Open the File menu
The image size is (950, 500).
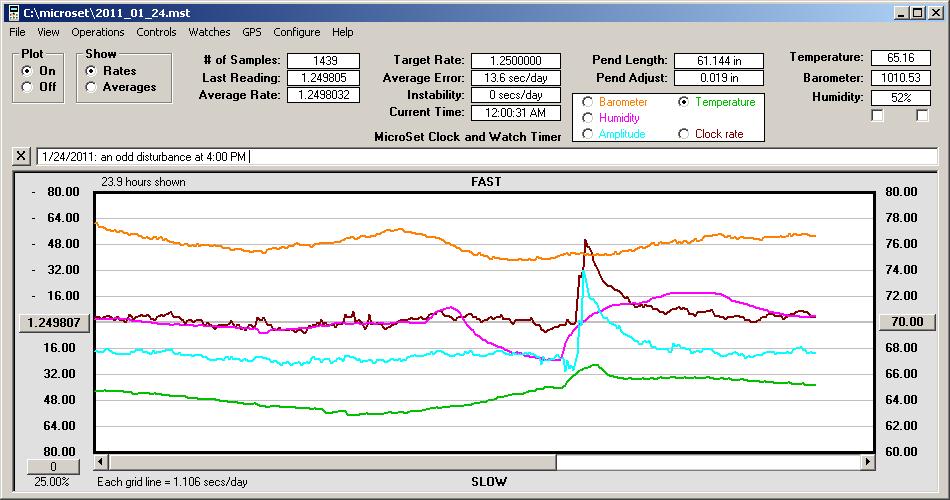click(x=17, y=32)
